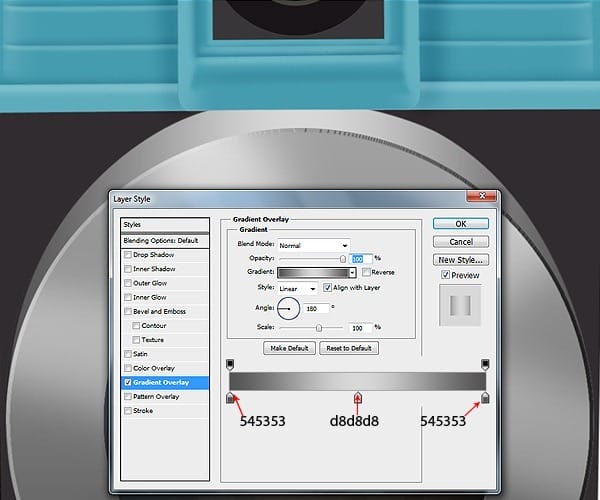Select the Stroke label
Image resolution: width=600 pixels, height=500 pixels.
(x=143, y=410)
